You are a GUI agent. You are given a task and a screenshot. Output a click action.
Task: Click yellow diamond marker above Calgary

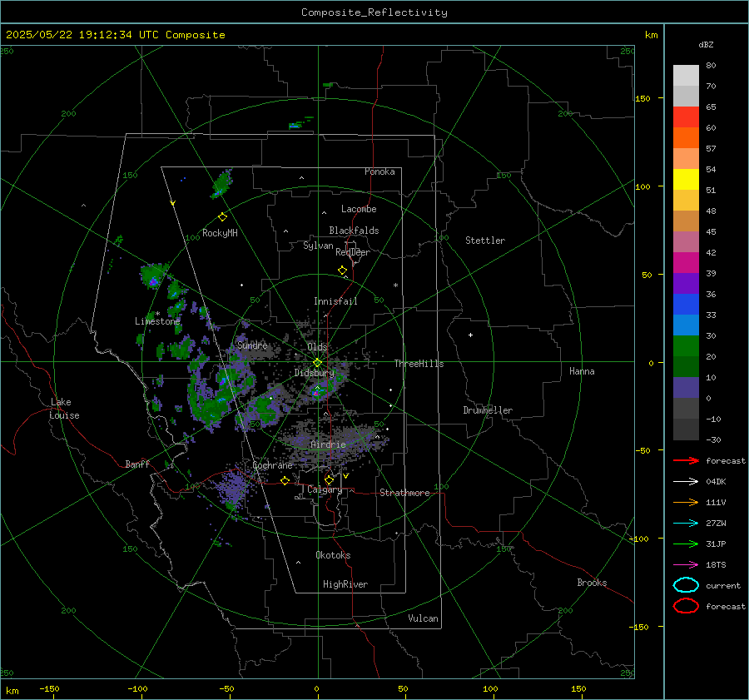pos(329,479)
